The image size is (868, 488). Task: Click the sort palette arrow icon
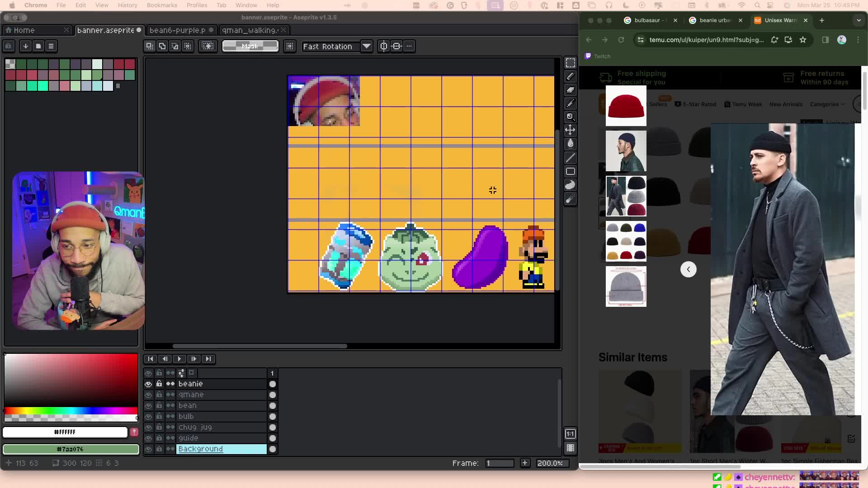click(x=26, y=46)
